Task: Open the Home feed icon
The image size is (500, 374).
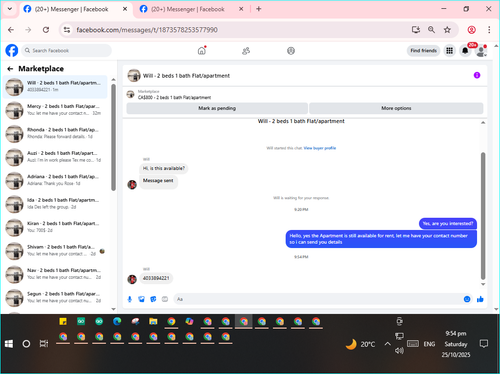Action: pos(202,51)
